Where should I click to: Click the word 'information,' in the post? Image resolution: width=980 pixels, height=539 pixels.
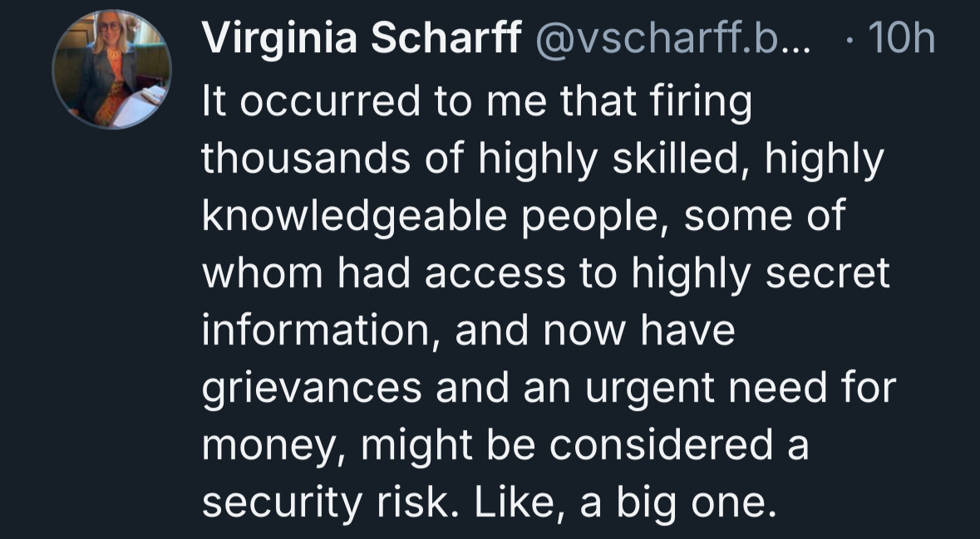click(x=321, y=331)
